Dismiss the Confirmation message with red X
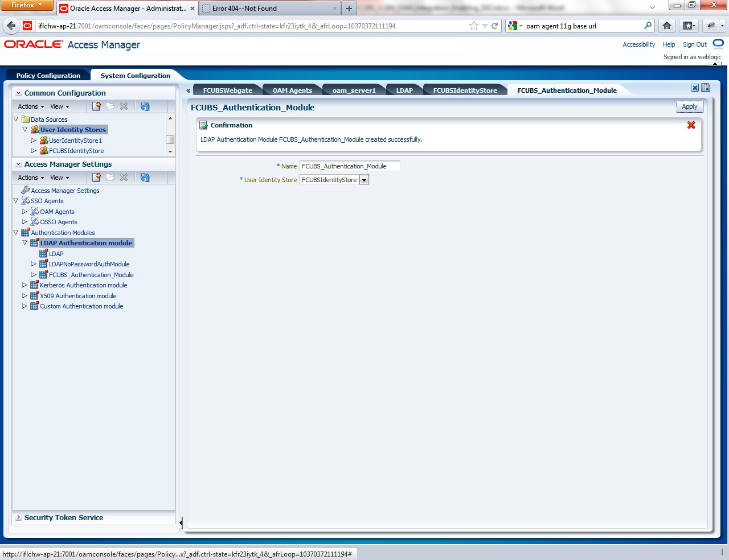Image resolution: width=729 pixels, height=560 pixels. pos(691,125)
